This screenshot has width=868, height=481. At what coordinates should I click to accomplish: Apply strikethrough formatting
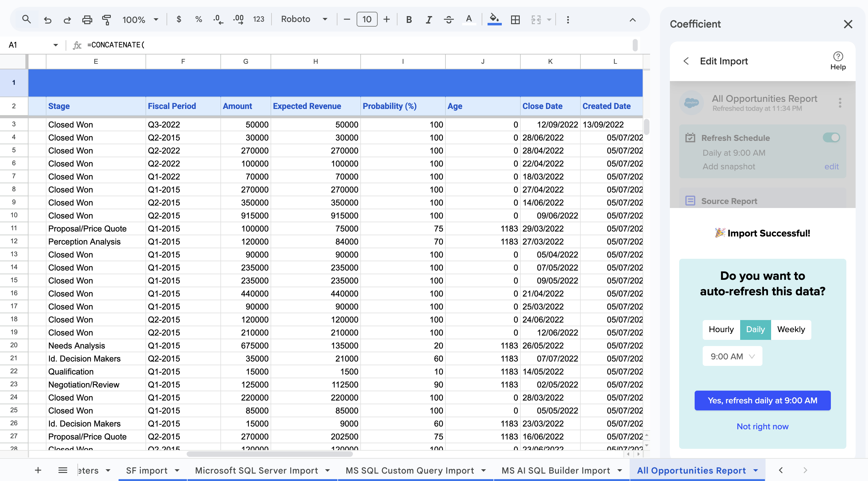(x=449, y=19)
